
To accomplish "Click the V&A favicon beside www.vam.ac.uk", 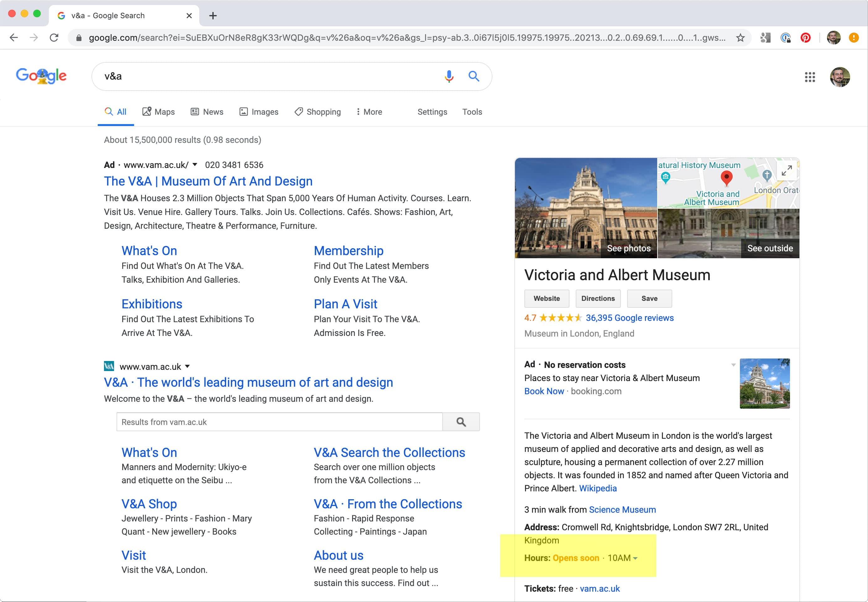I will pos(109,366).
